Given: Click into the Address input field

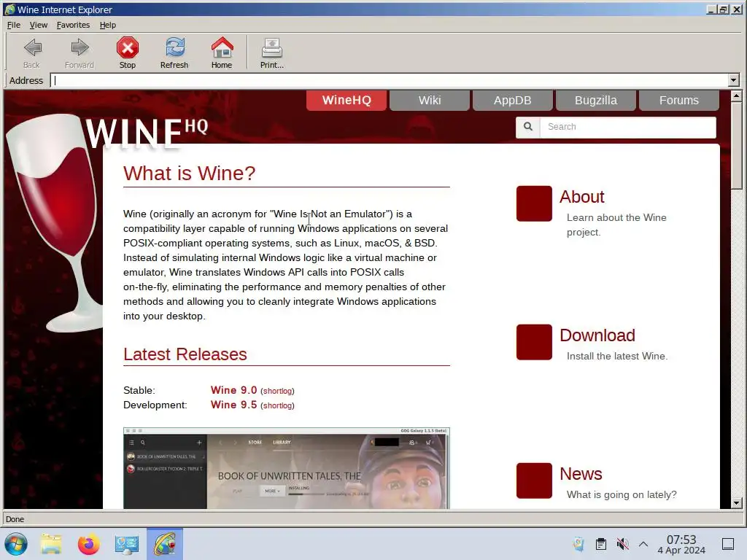Looking at the screenshot, I should point(390,80).
